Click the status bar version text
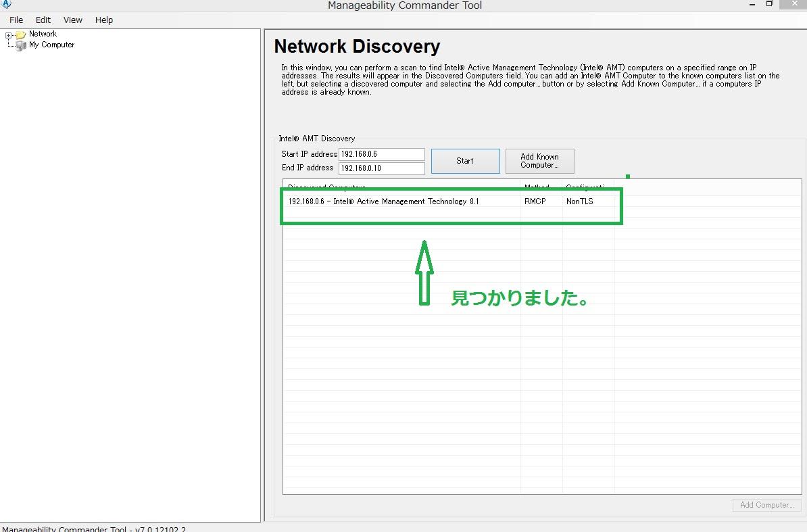 [x=94, y=529]
